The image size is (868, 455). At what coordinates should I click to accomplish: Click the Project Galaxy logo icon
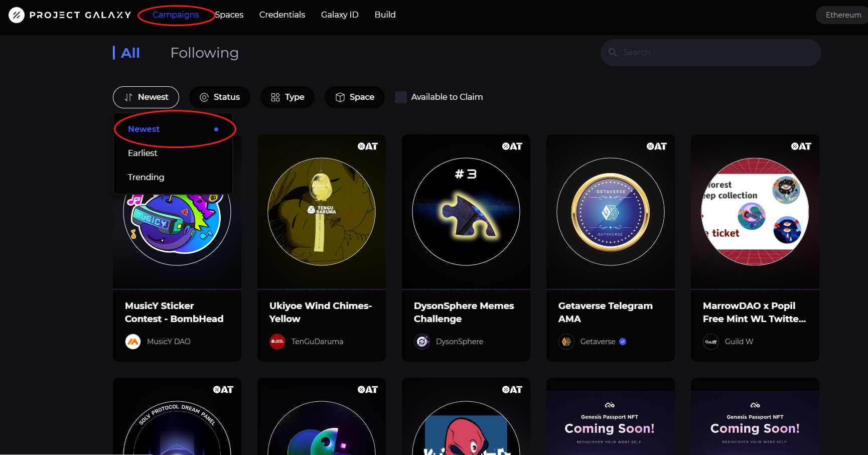[x=17, y=15]
